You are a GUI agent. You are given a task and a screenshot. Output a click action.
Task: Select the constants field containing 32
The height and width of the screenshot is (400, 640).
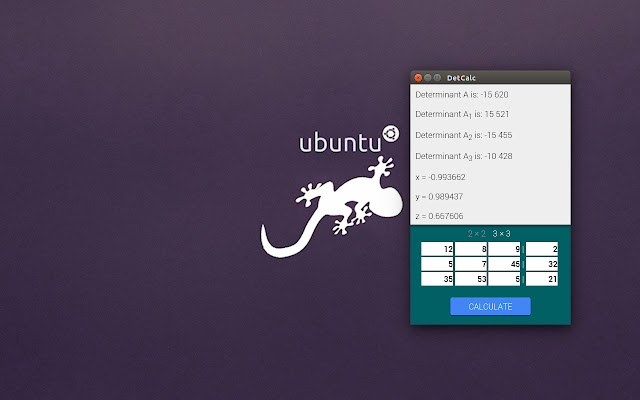[x=542, y=264]
